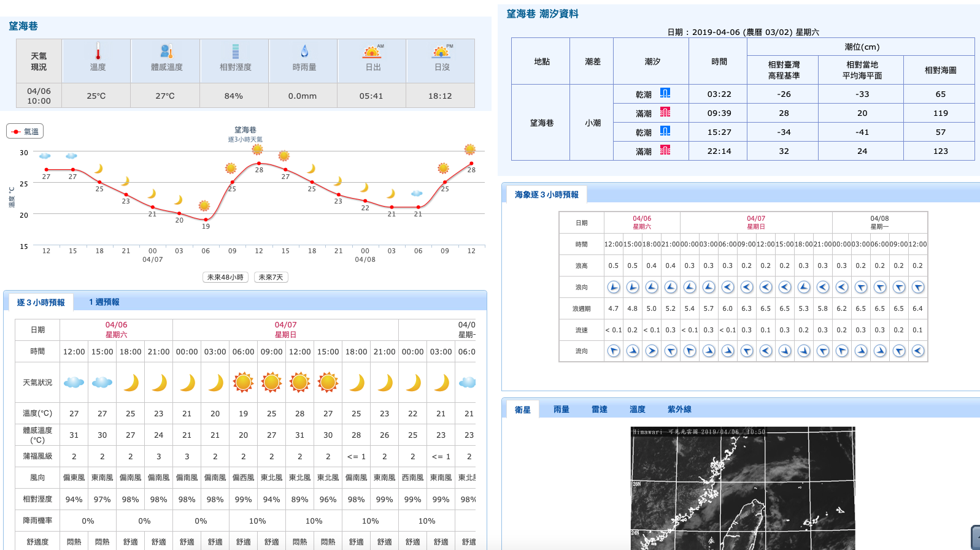
Task: Click the 日沒 sunset PM icon
Action: [x=442, y=52]
